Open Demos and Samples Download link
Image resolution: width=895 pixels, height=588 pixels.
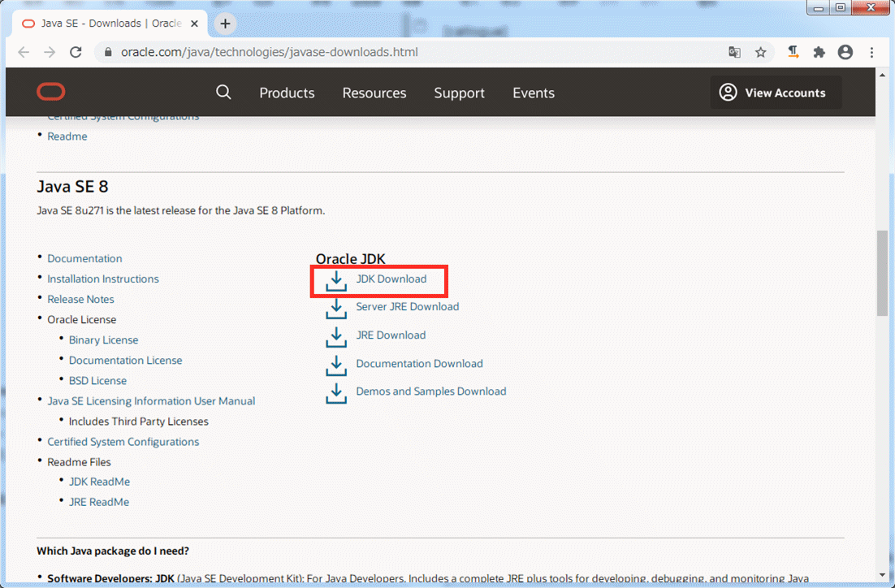[431, 391]
